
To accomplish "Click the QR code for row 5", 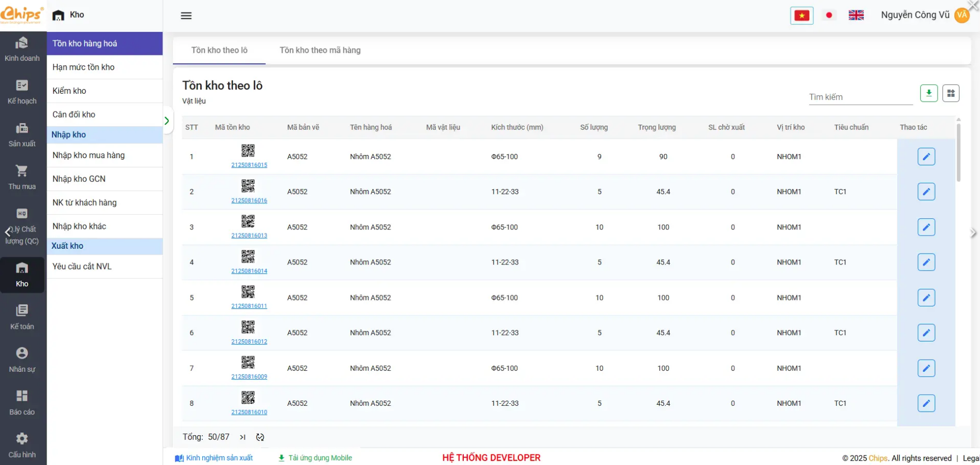I will point(248,292).
